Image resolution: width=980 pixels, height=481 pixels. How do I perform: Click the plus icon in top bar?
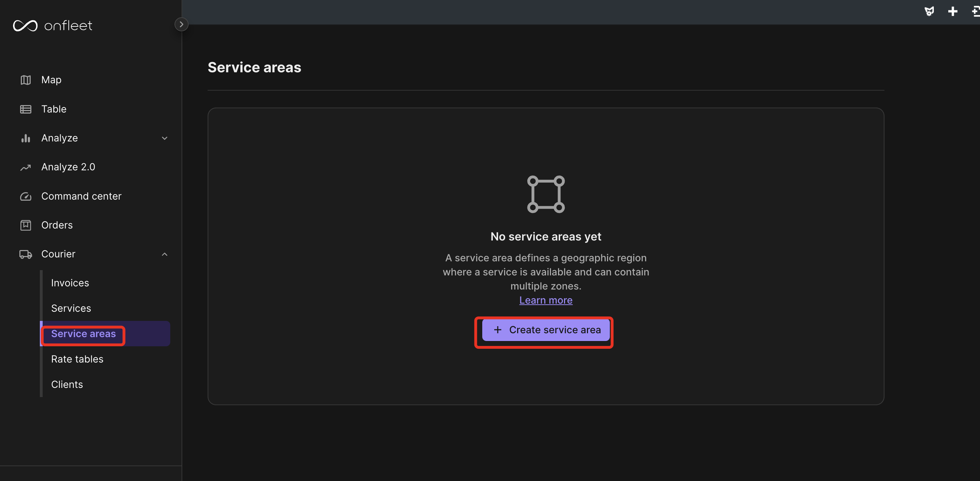pyautogui.click(x=952, y=11)
